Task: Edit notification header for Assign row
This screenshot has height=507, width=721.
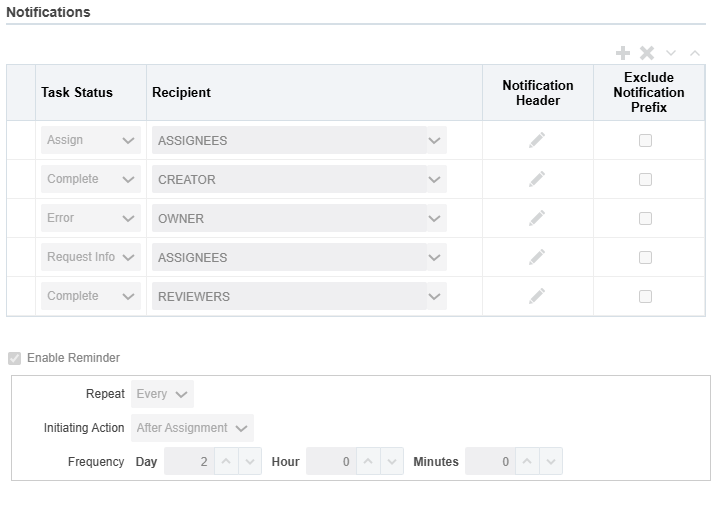Action: [x=537, y=140]
